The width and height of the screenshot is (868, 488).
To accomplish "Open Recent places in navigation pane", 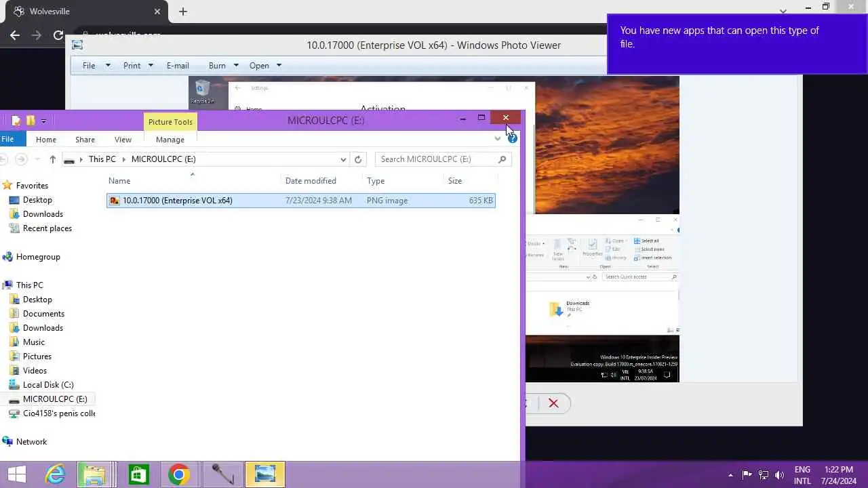I will tap(47, 228).
